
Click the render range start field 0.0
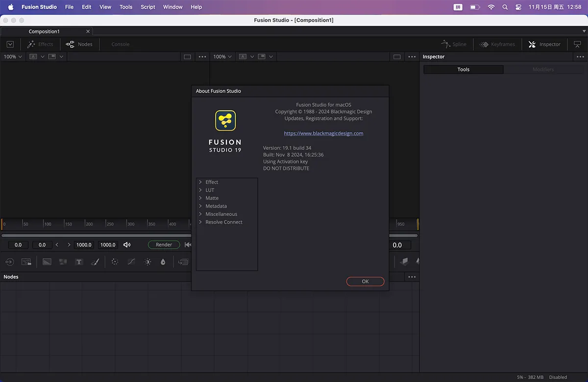coord(42,245)
